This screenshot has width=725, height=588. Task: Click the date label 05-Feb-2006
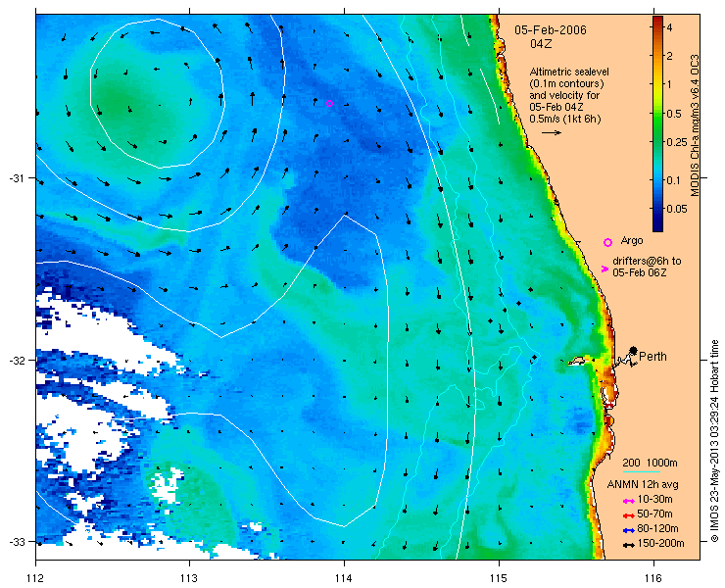[551, 30]
